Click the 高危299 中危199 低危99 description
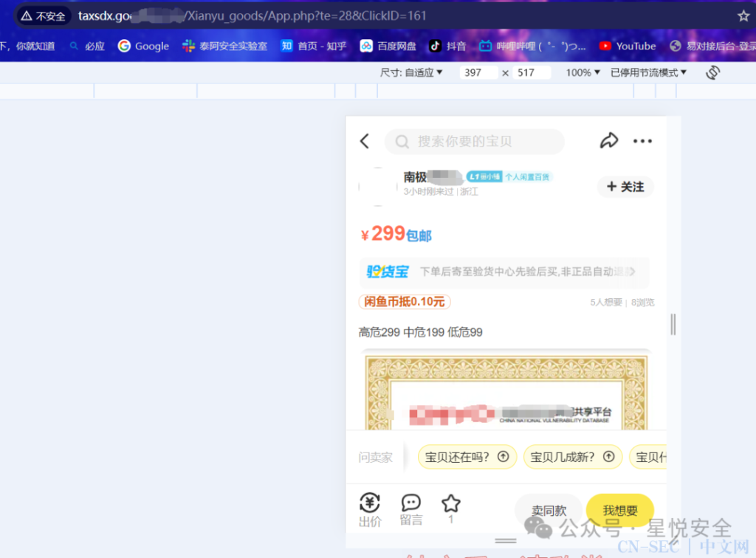 tap(420, 332)
